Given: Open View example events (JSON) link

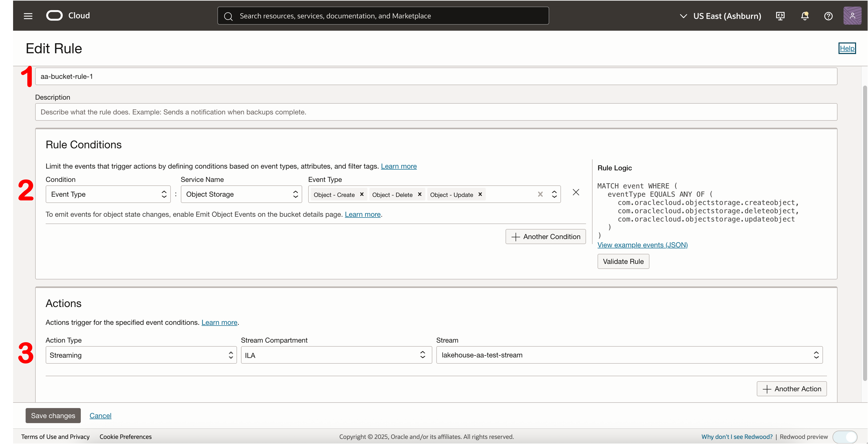Looking at the screenshot, I should (x=642, y=245).
